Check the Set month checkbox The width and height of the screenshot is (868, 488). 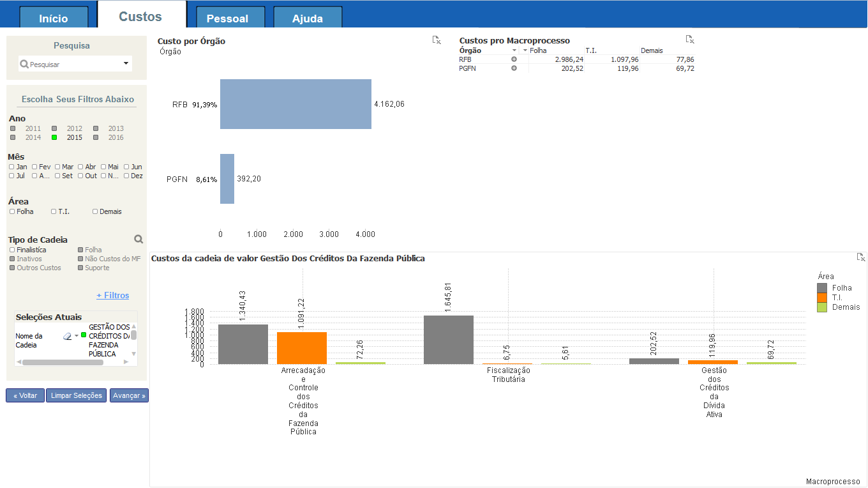point(57,176)
